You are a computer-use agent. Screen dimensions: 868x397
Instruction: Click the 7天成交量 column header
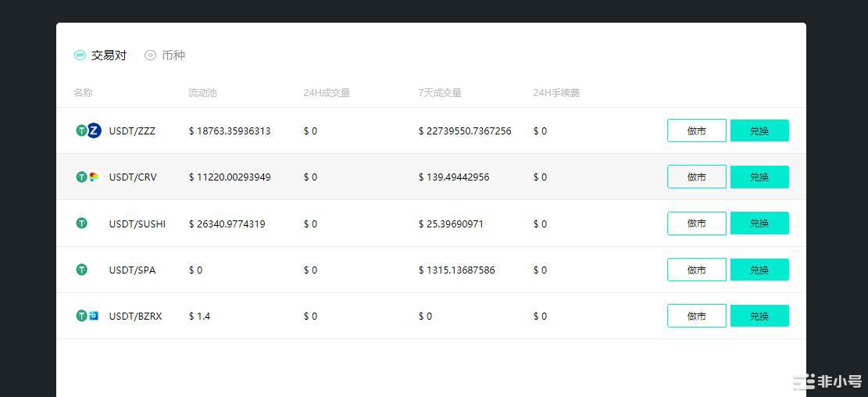[x=440, y=92]
